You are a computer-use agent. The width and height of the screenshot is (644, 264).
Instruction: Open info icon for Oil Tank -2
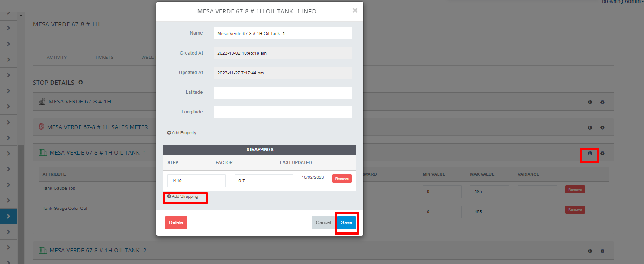coord(589,251)
